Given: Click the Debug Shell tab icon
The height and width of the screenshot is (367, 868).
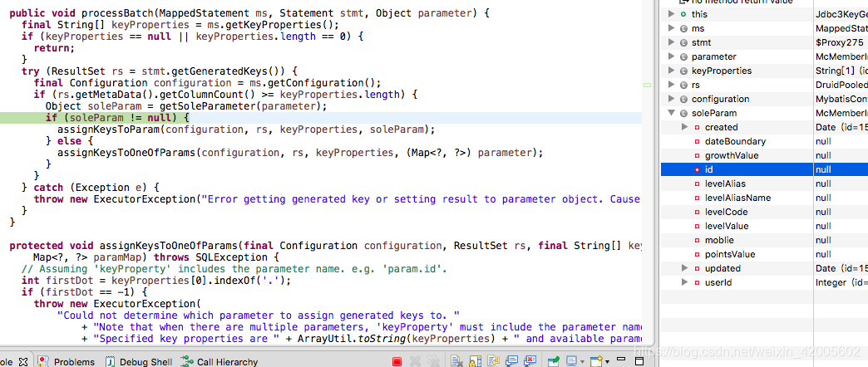Looking at the screenshot, I should pyautogui.click(x=111, y=362).
